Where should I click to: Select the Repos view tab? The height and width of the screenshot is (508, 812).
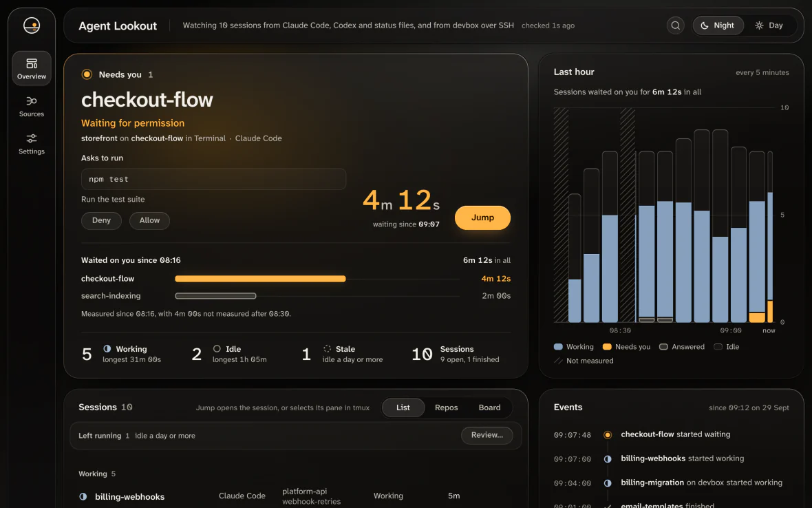(447, 408)
